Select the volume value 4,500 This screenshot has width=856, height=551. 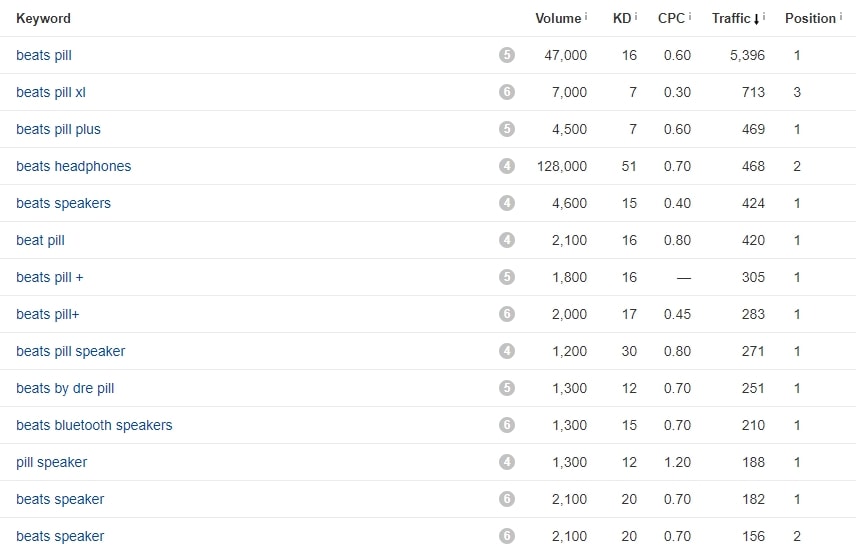click(569, 129)
